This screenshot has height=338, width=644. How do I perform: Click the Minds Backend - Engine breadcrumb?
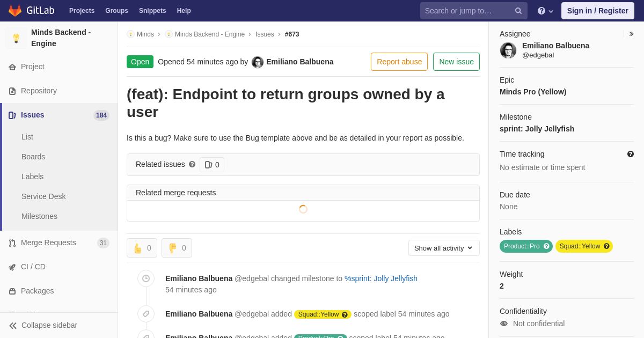(x=210, y=34)
